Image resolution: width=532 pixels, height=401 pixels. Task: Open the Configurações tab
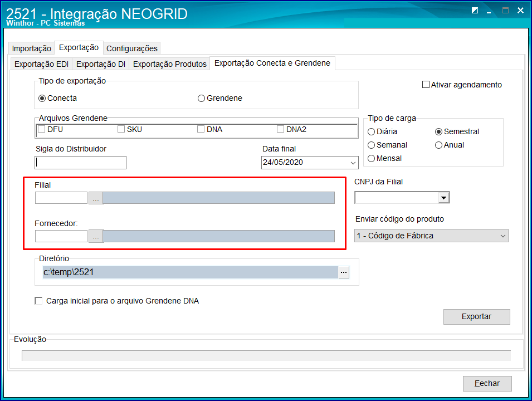[x=132, y=48]
